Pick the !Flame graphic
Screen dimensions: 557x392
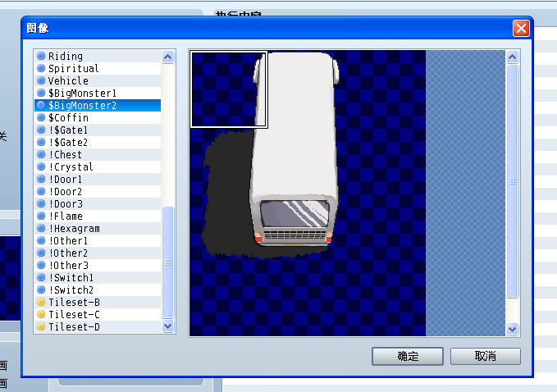click(98, 216)
